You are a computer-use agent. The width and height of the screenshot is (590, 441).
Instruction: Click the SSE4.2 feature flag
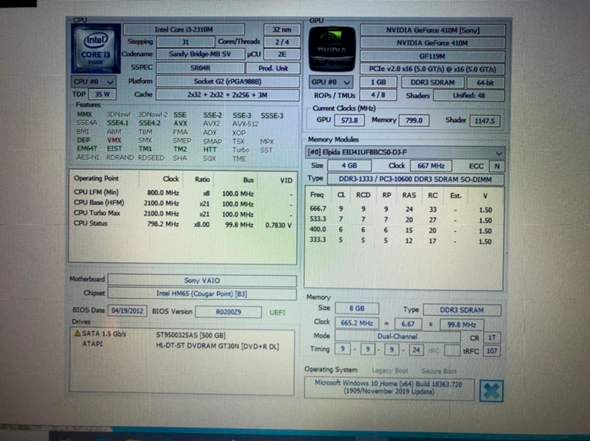149,123
